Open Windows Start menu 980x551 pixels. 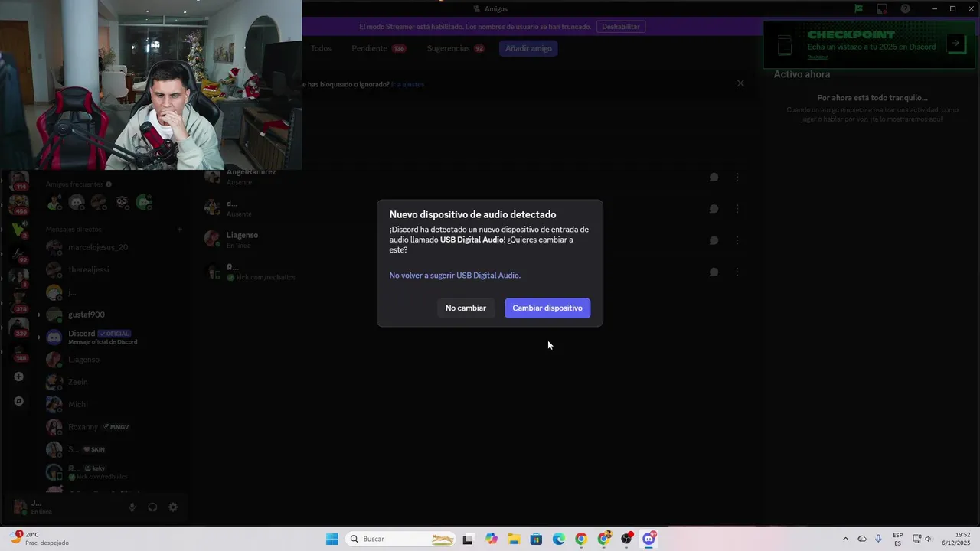(332, 539)
